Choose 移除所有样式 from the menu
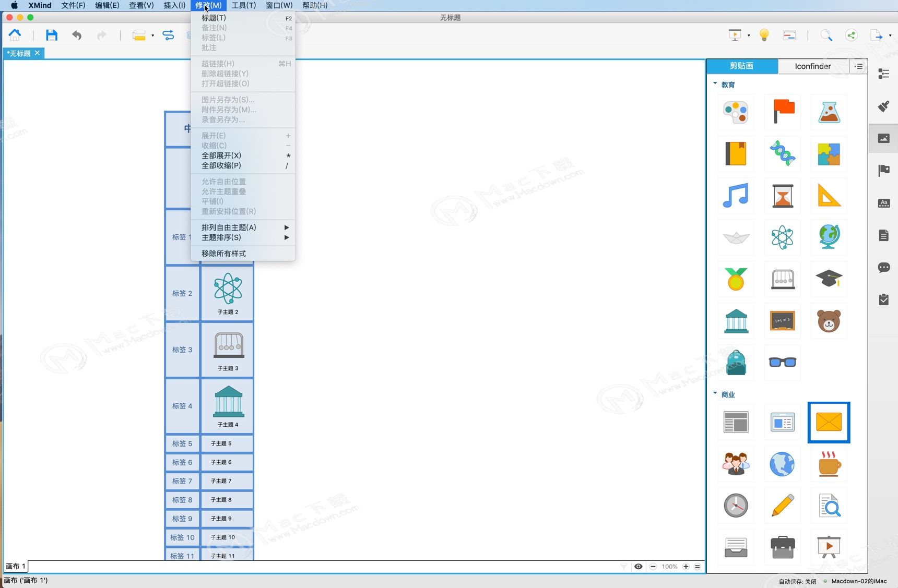The width and height of the screenshot is (898, 588). [x=243, y=254]
